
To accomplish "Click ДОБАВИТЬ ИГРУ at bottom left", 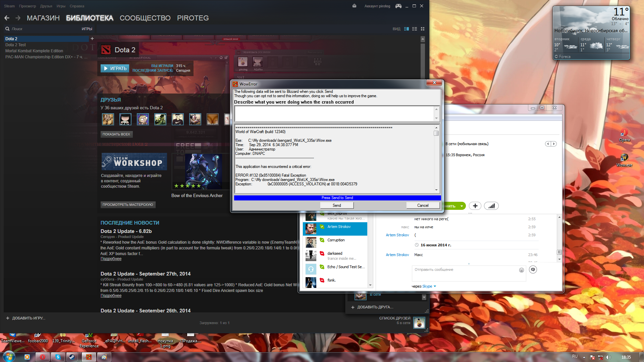I will pyautogui.click(x=26, y=318).
